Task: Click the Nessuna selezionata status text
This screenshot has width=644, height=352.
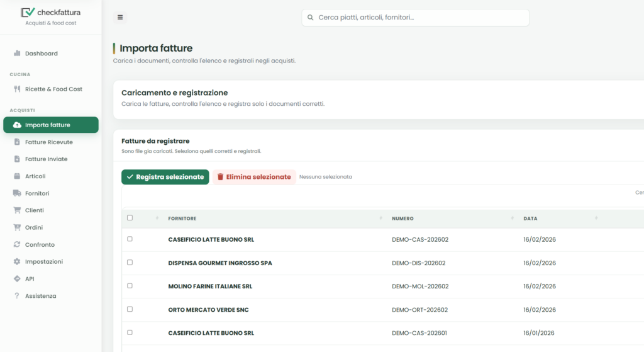Action: [326, 177]
